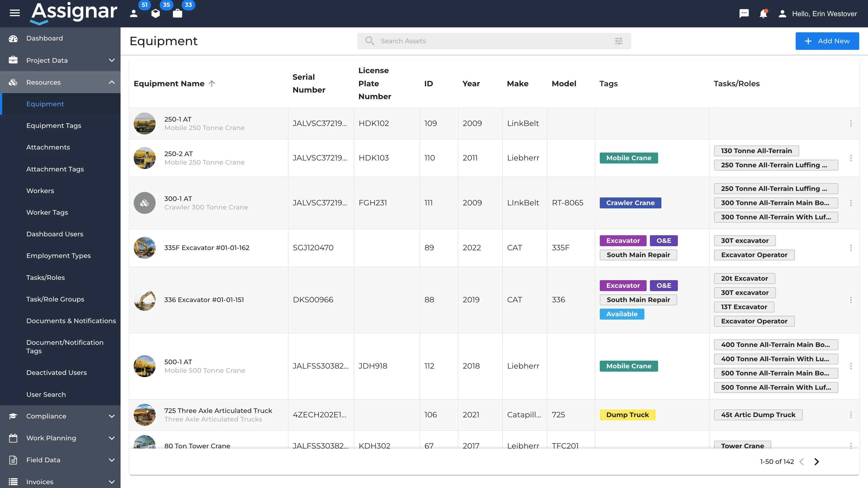
Task: Click the Work Planning calendar icon
Action: point(13,438)
